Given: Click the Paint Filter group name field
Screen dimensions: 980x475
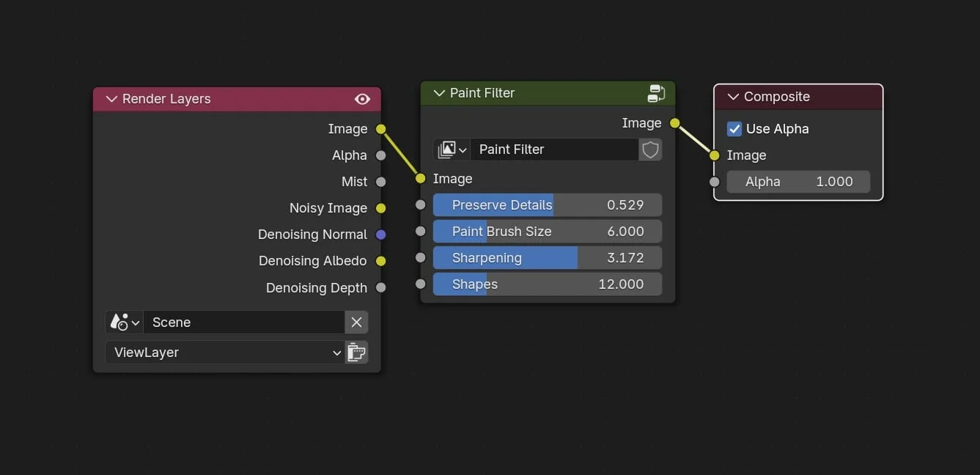Looking at the screenshot, I should pos(553,150).
